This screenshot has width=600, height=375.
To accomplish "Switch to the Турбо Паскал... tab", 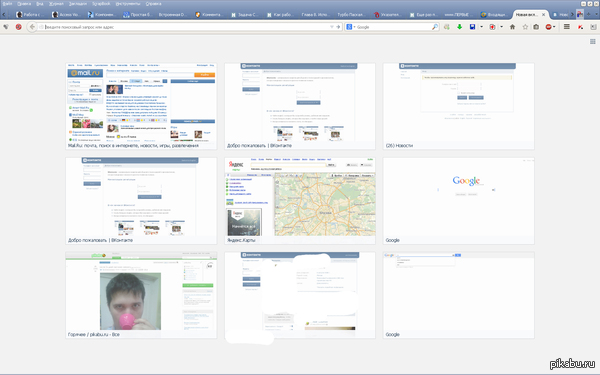I will (352, 15).
